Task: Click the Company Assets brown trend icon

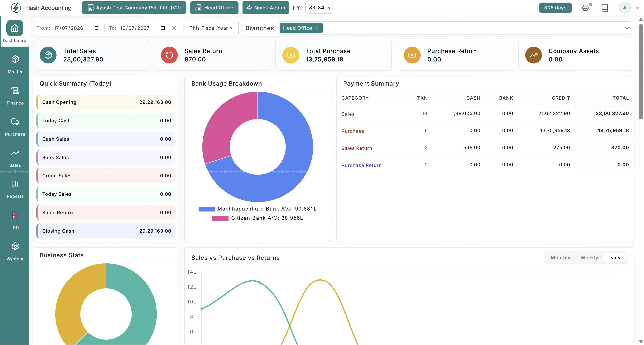Action: point(533,55)
